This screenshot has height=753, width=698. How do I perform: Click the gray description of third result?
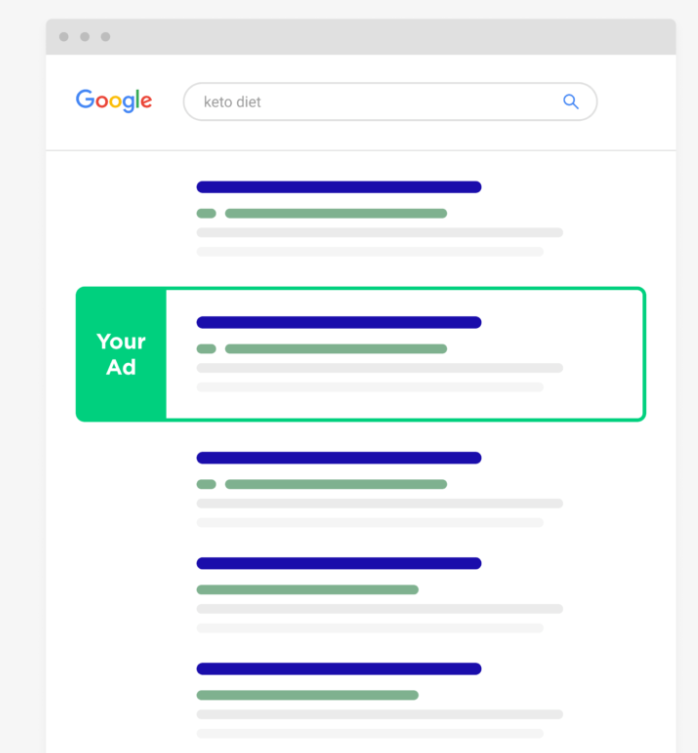[x=380, y=513]
